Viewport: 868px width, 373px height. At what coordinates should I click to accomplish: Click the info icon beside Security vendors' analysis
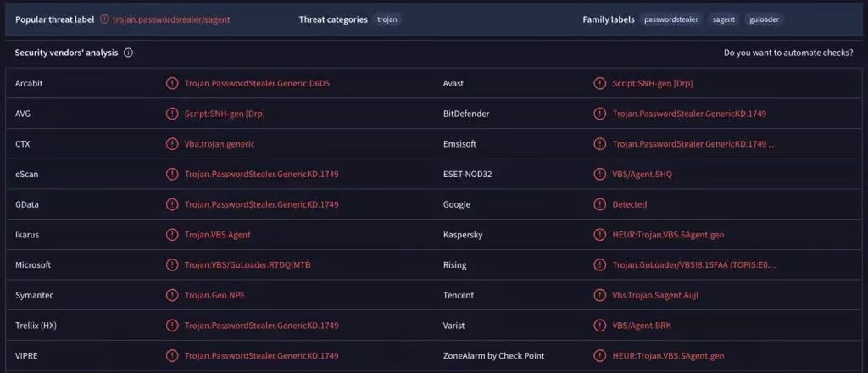[129, 53]
